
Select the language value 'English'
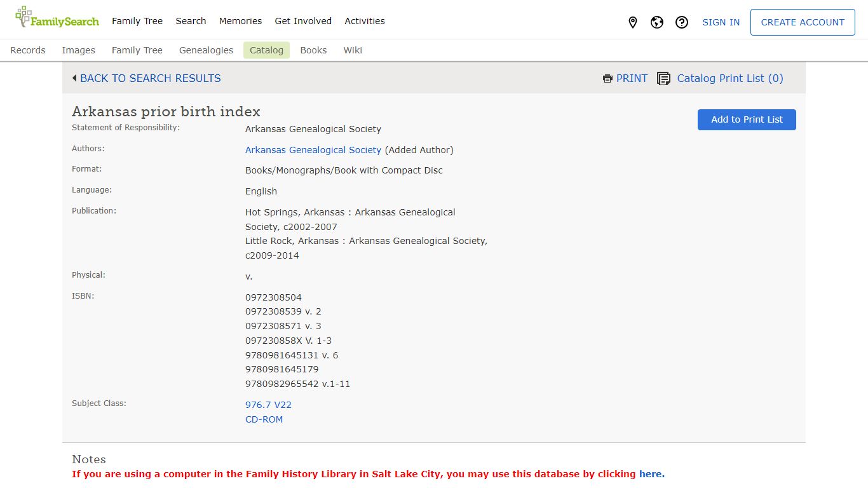coord(261,191)
